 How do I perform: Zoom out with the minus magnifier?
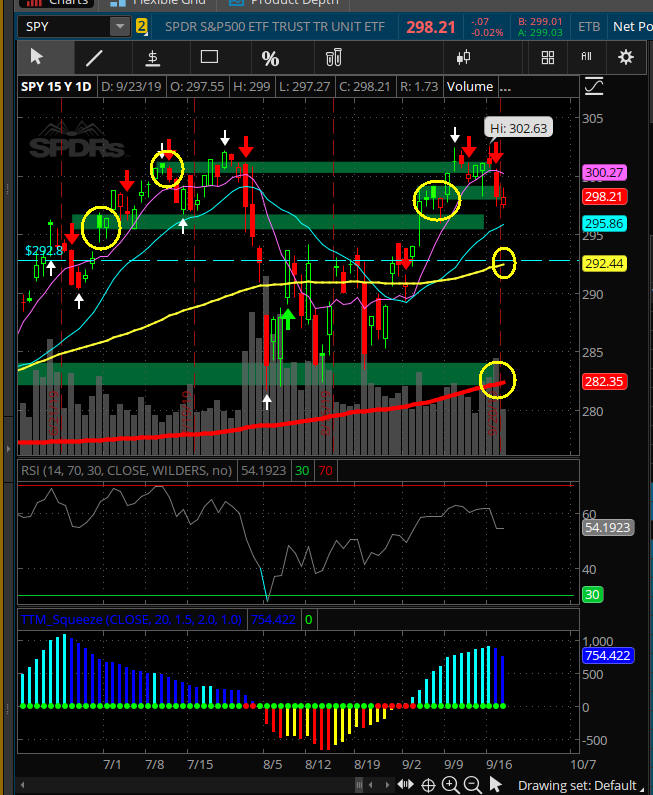tap(473, 785)
